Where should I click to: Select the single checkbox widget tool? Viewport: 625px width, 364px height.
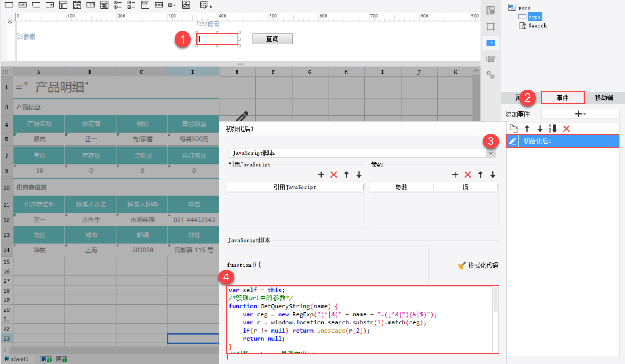click(172, 5)
